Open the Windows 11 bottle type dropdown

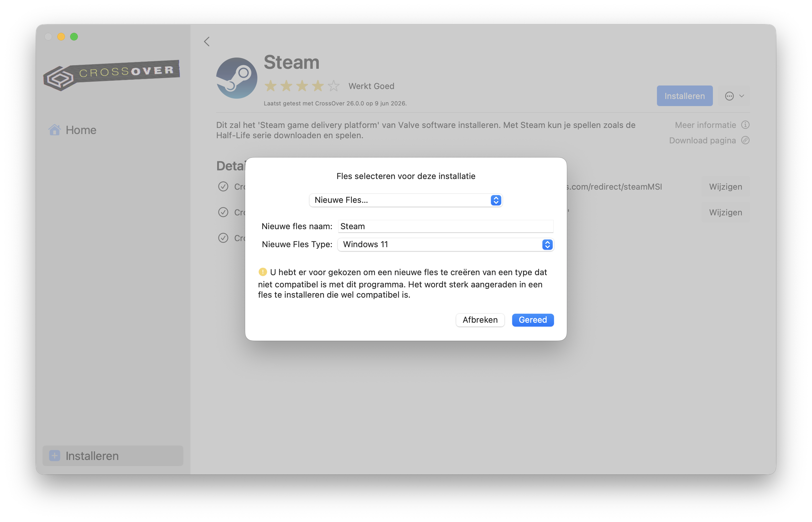pyautogui.click(x=445, y=244)
